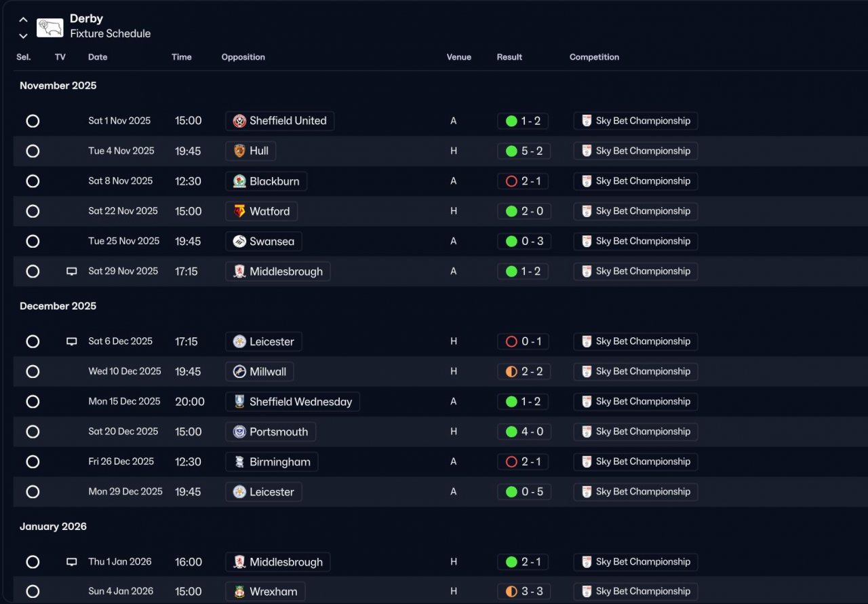Click the up chevron above Derby crest
The image size is (868, 604).
coord(23,20)
